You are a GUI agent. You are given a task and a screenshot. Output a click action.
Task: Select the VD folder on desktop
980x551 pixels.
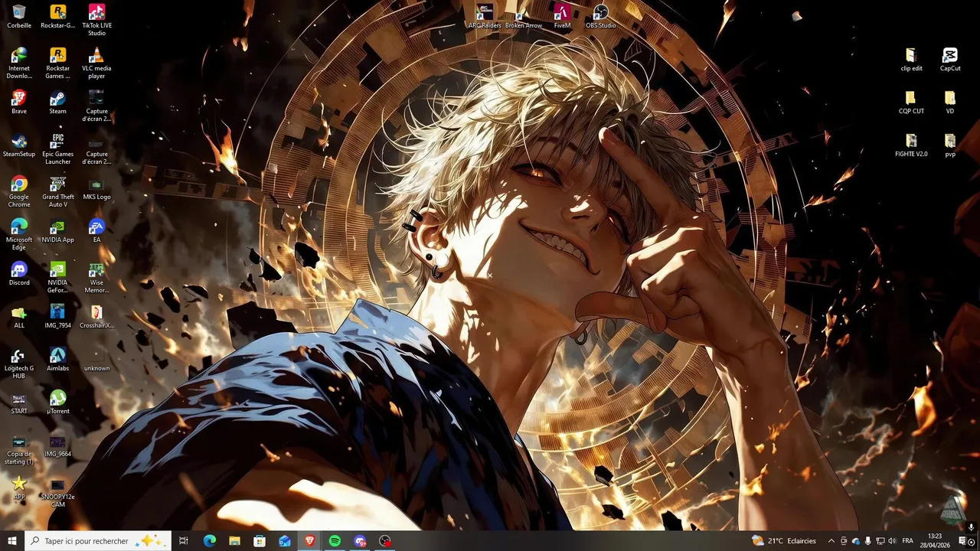pos(950,103)
